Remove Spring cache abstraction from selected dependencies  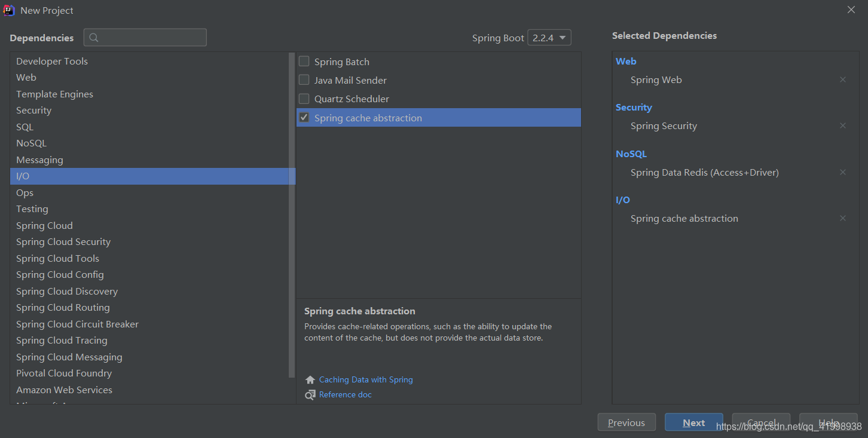[843, 218]
